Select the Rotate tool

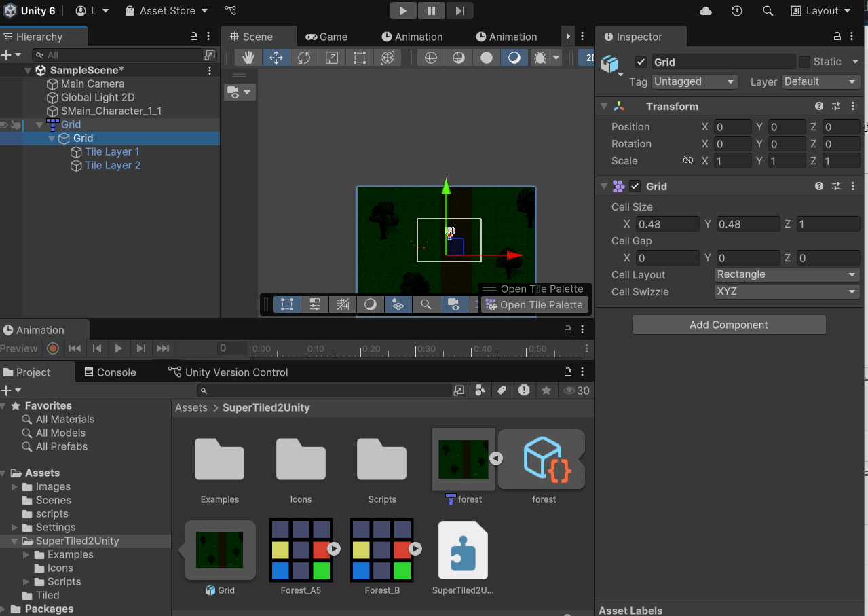[x=304, y=58]
